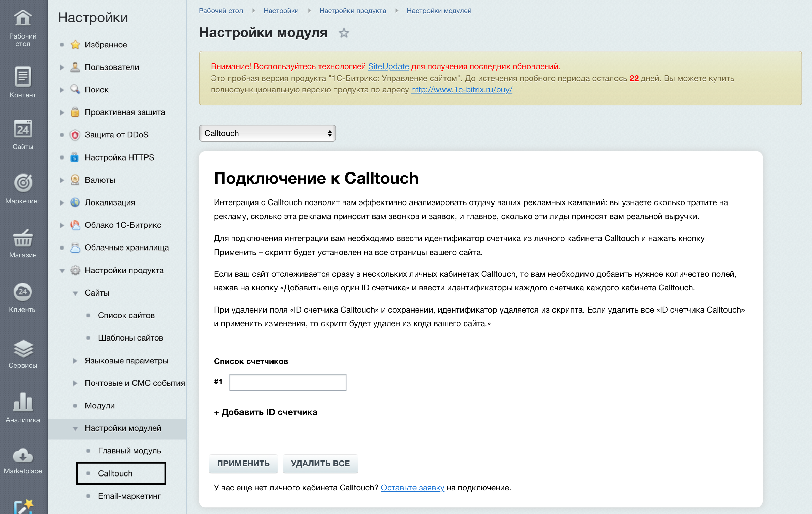The height and width of the screenshot is (514, 812).
Task: Focus the counter #1 ID field
Action: (x=288, y=382)
